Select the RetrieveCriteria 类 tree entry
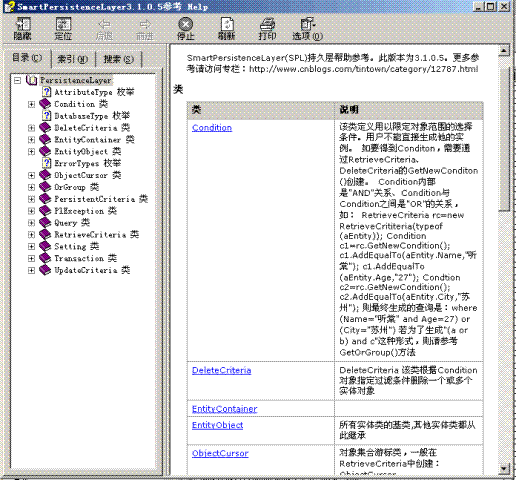Viewport: 516px width, 480px height. [97, 234]
